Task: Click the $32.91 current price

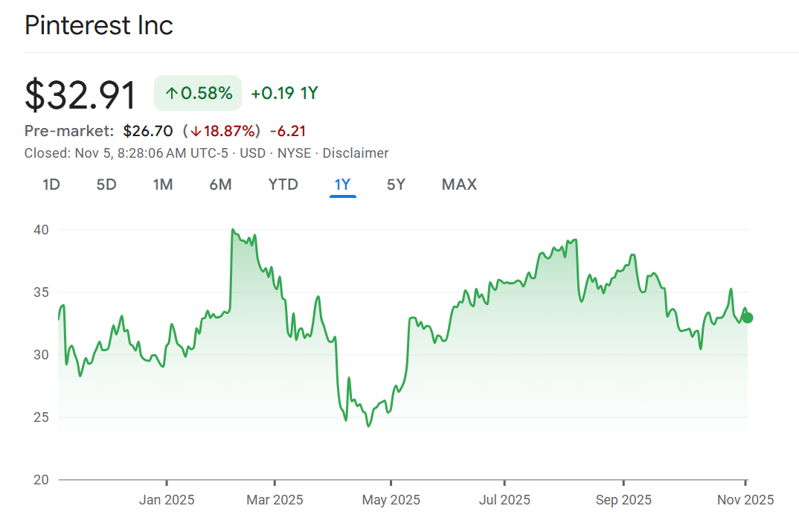Action: click(80, 95)
